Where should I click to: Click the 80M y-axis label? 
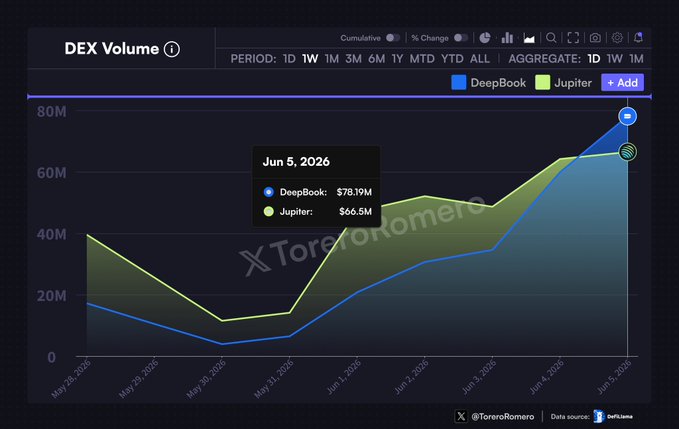pyautogui.click(x=52, y=112)
